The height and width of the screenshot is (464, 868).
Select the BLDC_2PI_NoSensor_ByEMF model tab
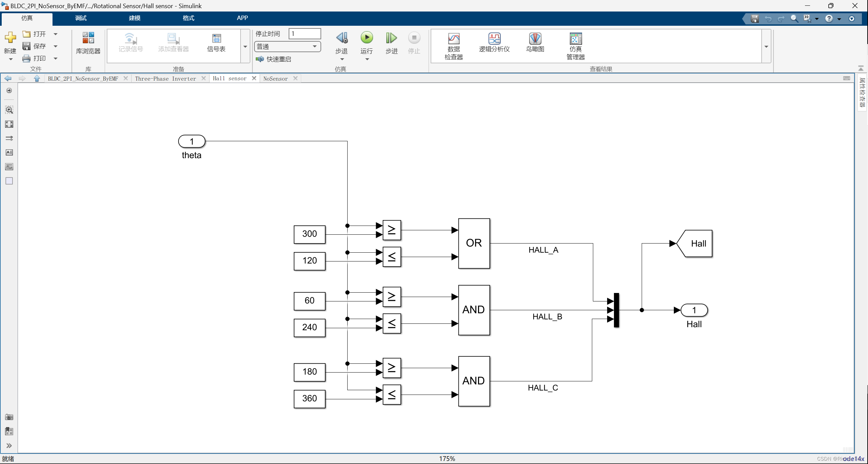coord(83,79)
